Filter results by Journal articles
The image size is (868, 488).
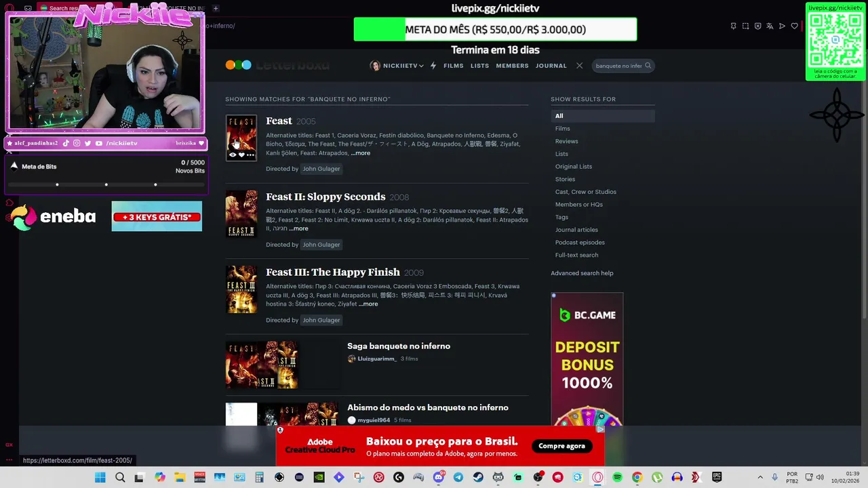576,230
